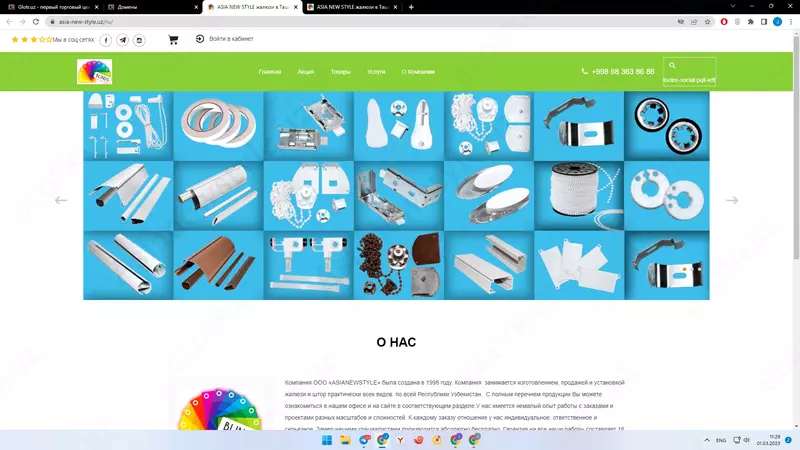The width and height of the screenshot is (800, 450).
Task: Open a new browser tab with plus
Action: [x=411, y=7]
